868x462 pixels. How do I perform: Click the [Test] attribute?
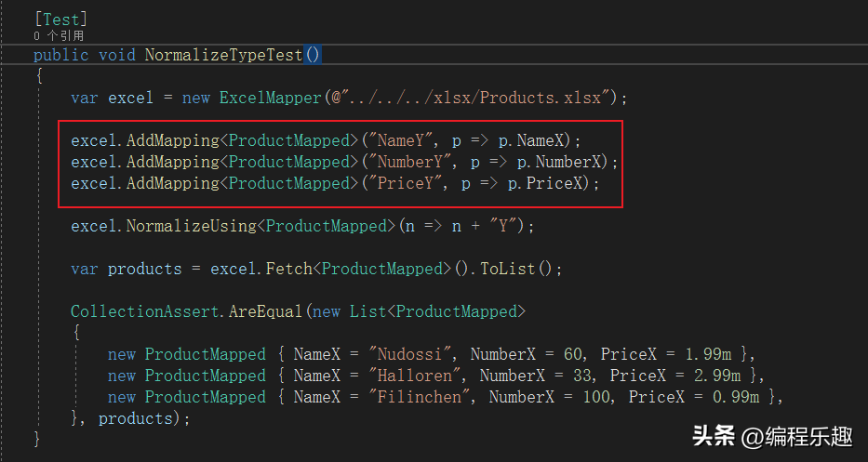coord(60,20)
